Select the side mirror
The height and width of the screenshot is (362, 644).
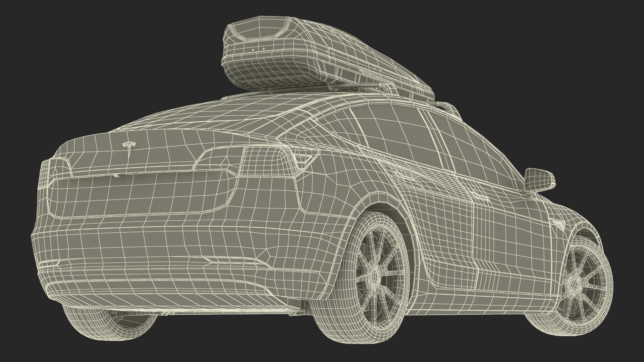(539, 180)
